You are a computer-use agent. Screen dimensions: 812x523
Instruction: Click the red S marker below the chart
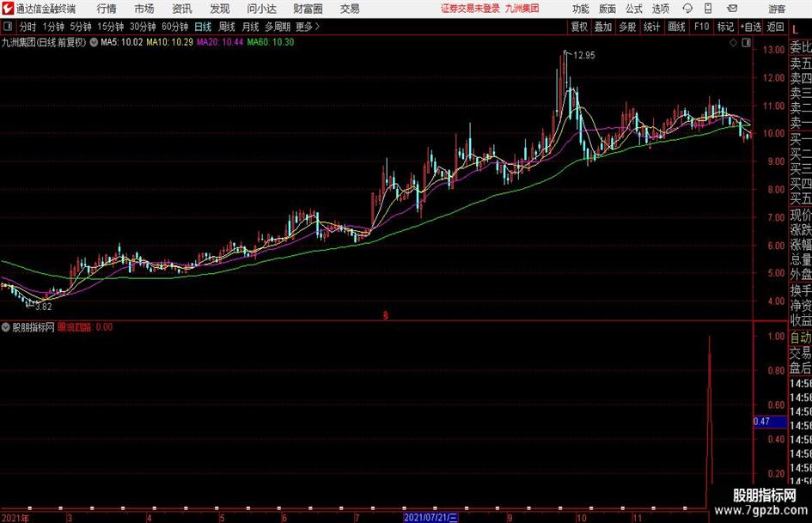(385, 315)
